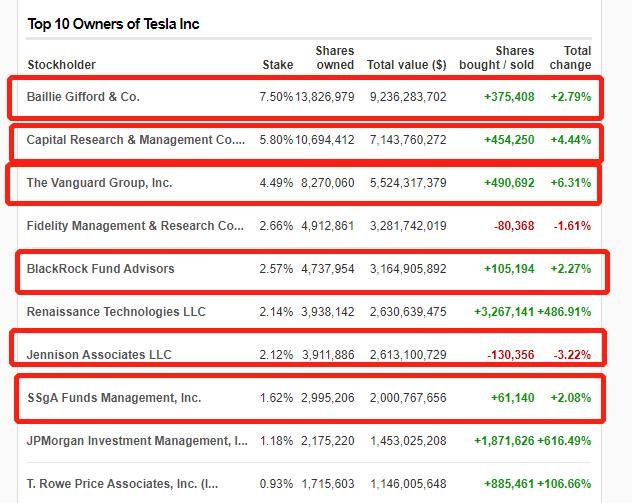Click the -80,368 shares sold value

click(514, 226)
